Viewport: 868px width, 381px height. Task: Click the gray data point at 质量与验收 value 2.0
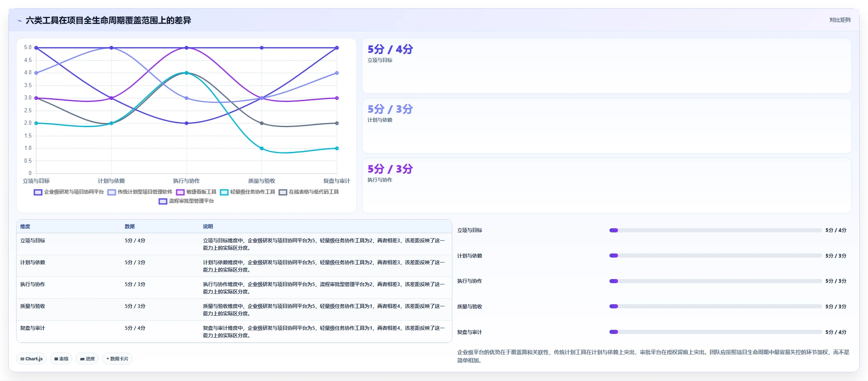[262, 123]
